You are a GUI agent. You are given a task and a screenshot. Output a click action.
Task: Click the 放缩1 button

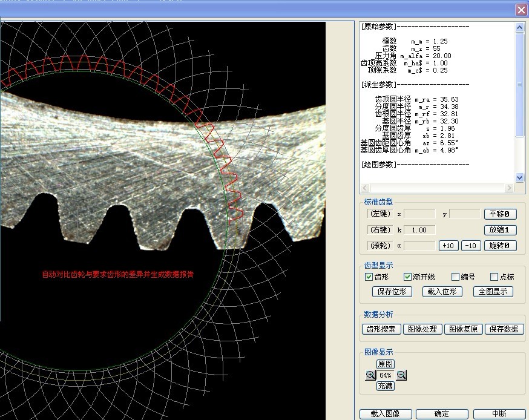[500, 230]
